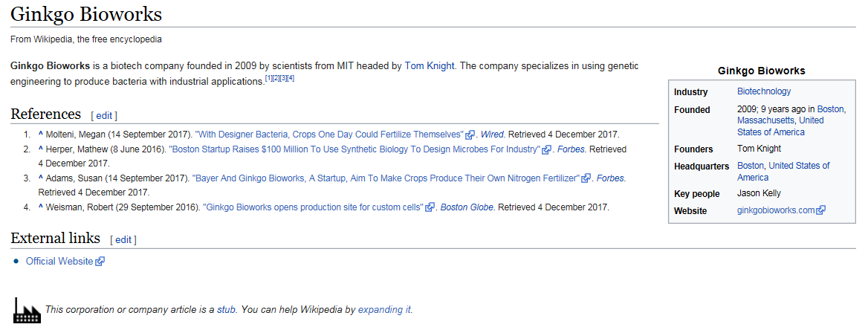Click external link icon after $100 Million article
The image size is (868, 330).
547,149
